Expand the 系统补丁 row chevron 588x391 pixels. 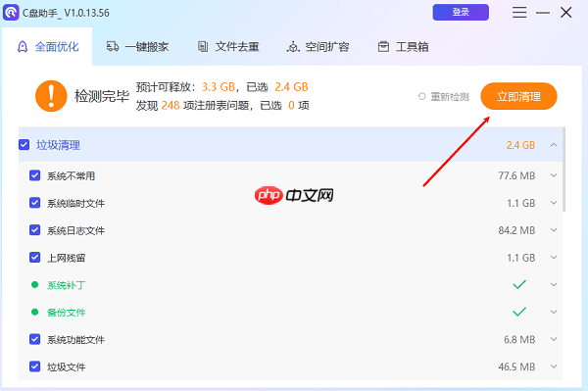tap(554, 284)
